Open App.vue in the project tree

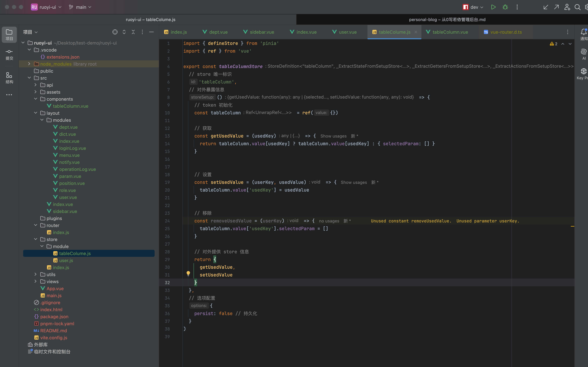click(55, 289)
